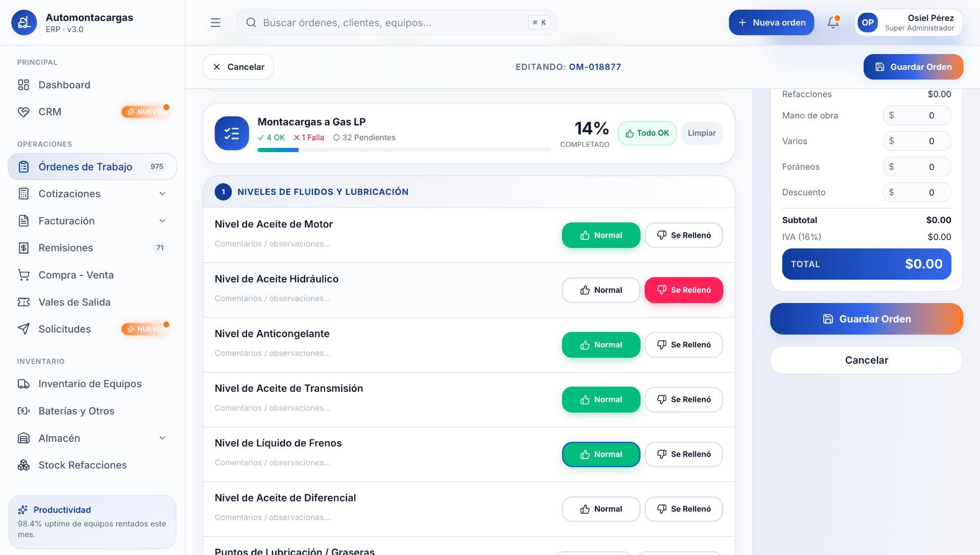
Task: Click the Dashboard grid icon
Action: tap(23, 85)
